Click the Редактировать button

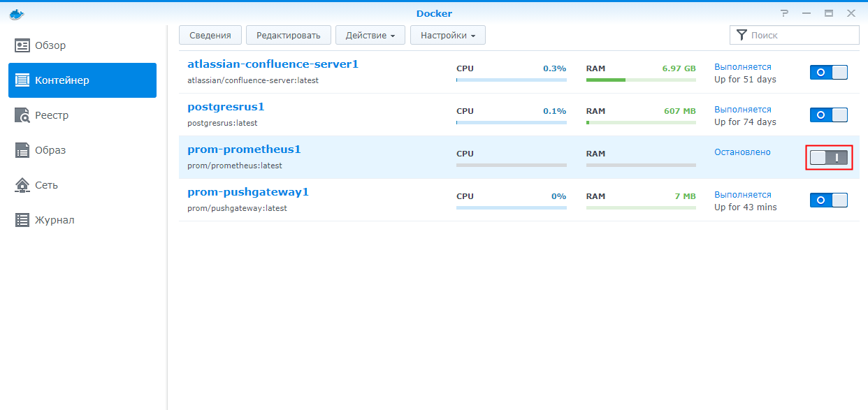[288, 35]
